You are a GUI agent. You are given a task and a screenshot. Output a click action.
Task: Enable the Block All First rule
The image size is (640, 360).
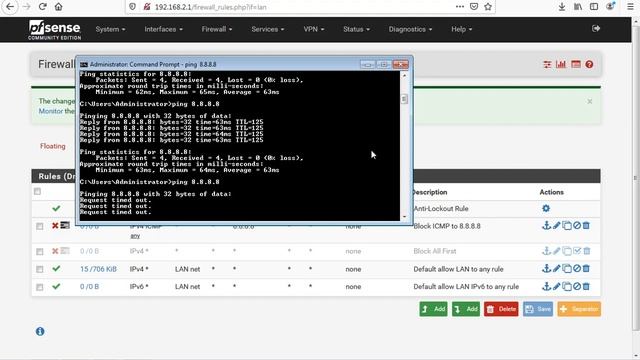tap(577, 251)
